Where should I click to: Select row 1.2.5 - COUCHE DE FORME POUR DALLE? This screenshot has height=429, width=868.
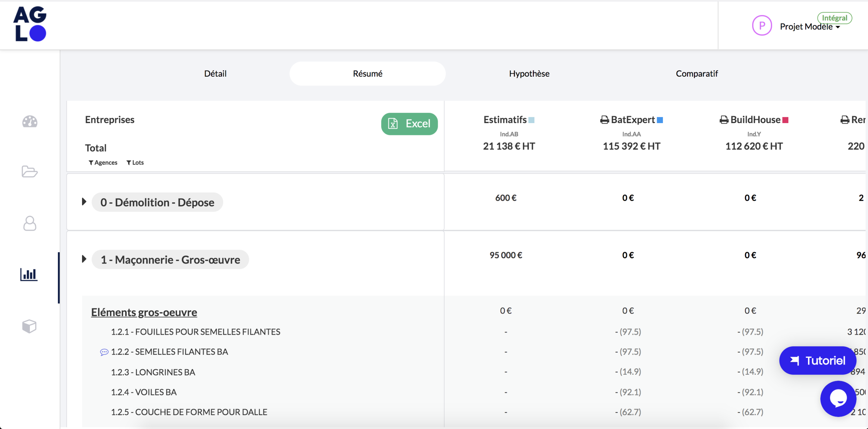(189, 412)
